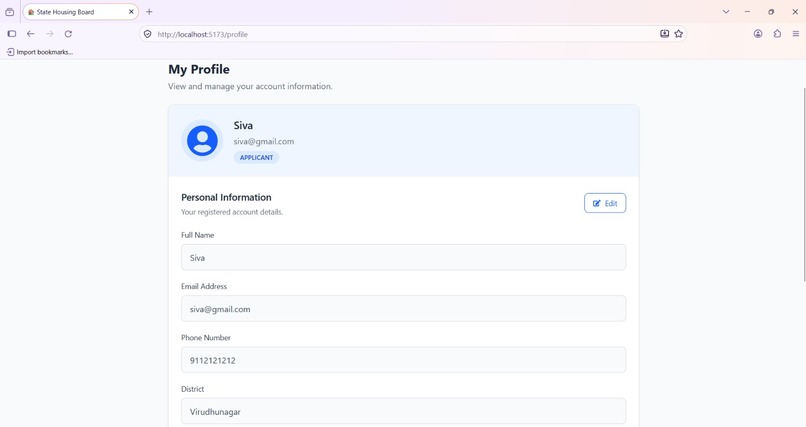Screen dimensions: 806x427
Task: Go back using browser back arrow
Action: pyautogui.click(x=31, y=34)
